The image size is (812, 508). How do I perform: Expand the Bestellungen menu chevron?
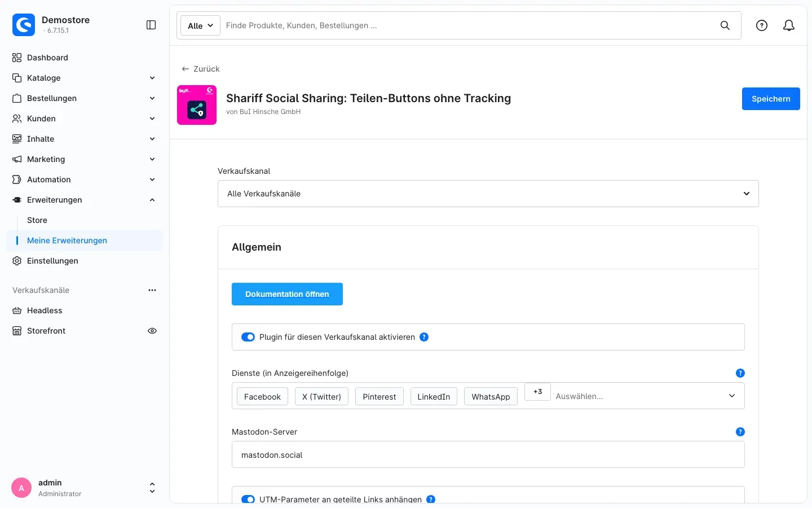click(x=152, y=98)
